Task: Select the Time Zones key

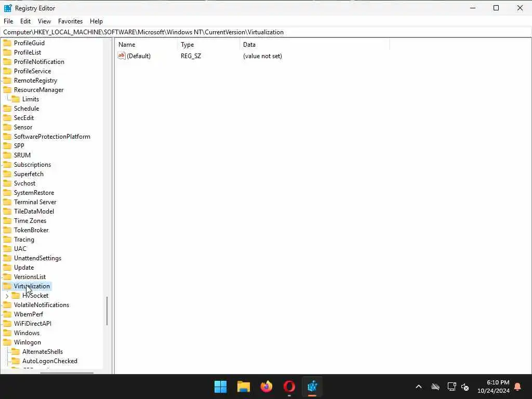Action: (x=30, y=221)
